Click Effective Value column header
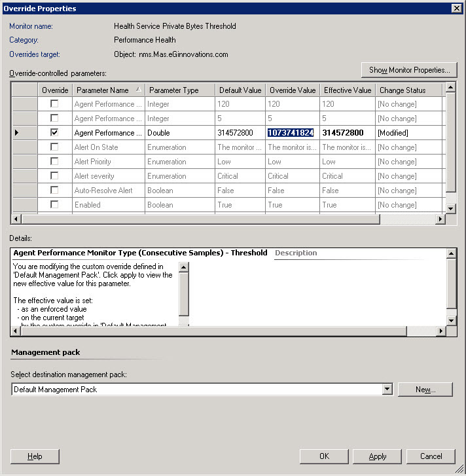The image size is (466, 476). (348, 90)
